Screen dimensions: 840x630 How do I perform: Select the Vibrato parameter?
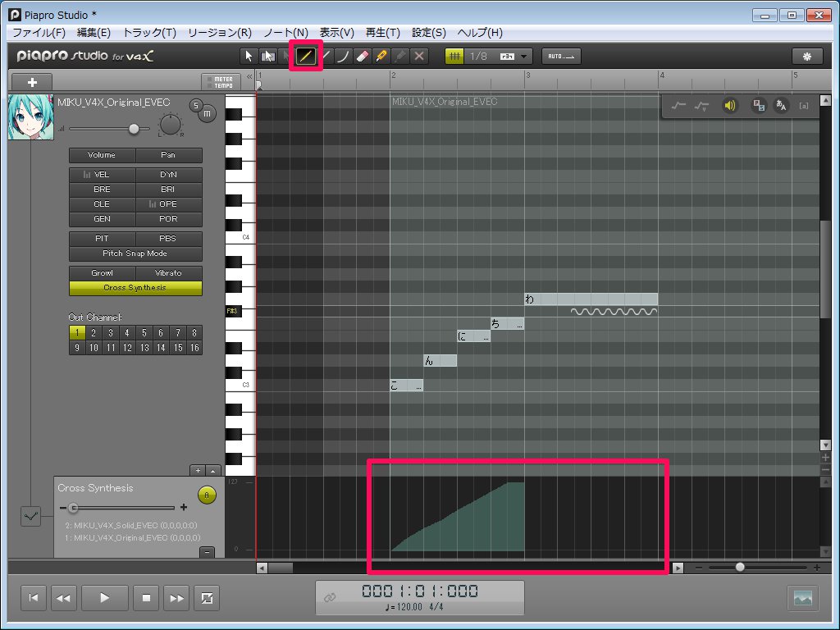pyautogui.click(x=168, y=273)
